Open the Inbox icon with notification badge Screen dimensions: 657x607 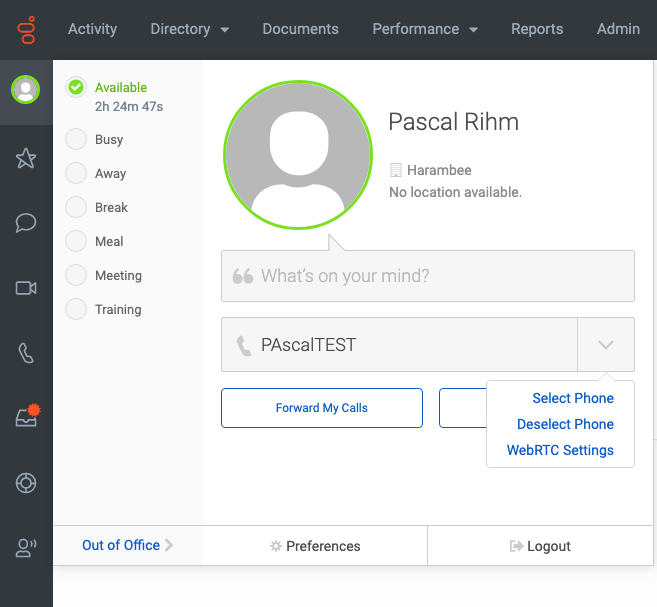tap(28, 416)
